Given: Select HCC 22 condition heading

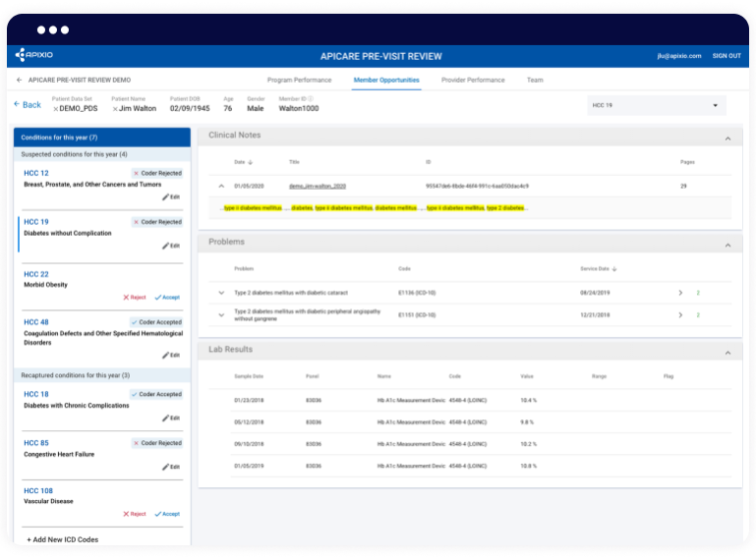Looking at the screenshot, I should pos(36,274).
